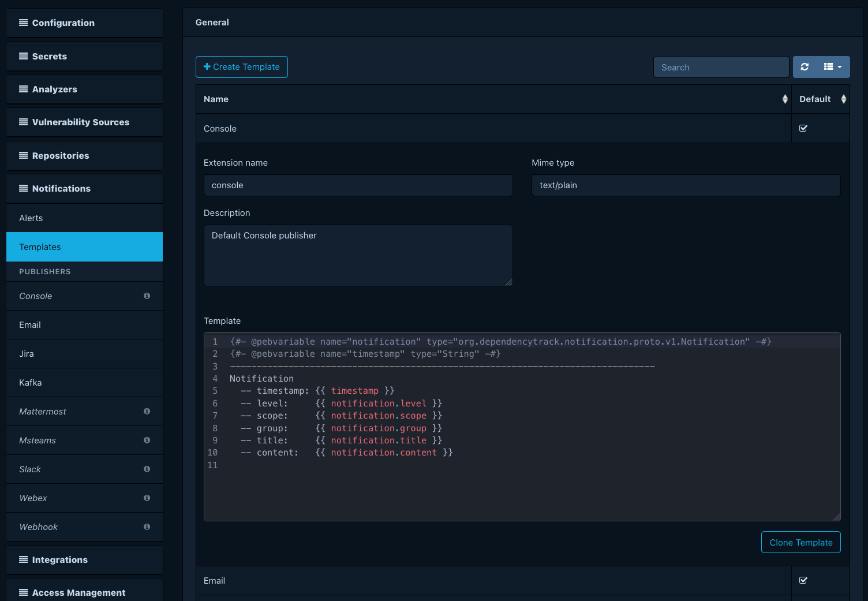Viewport: 868px width, 601px height.
Task: Click info icon beside Msteams publisher
Action: [x=147, y=440]
